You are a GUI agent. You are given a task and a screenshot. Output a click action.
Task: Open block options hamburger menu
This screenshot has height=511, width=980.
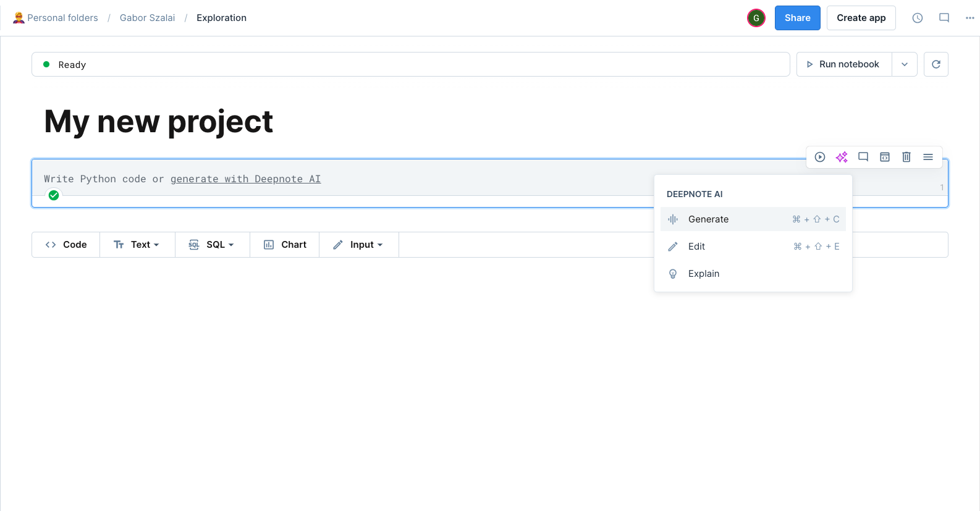[x=928, y=157]
